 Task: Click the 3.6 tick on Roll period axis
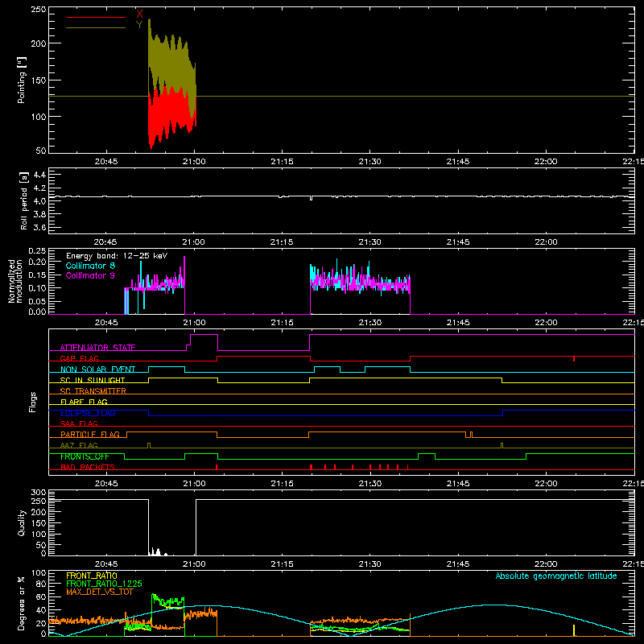pyautogui.click(x=39, y=227)
